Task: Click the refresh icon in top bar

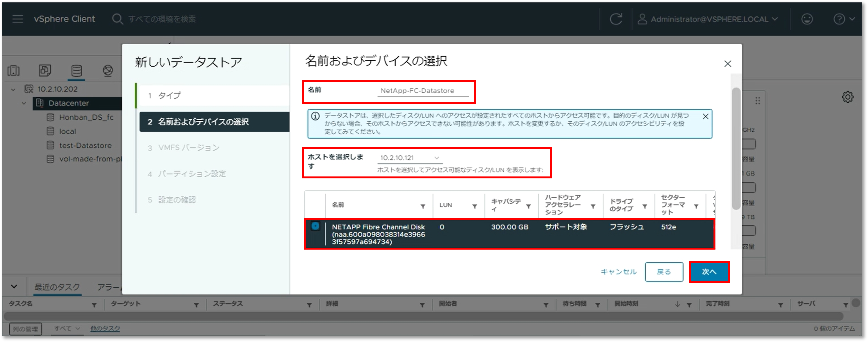Action: (616, 19)
